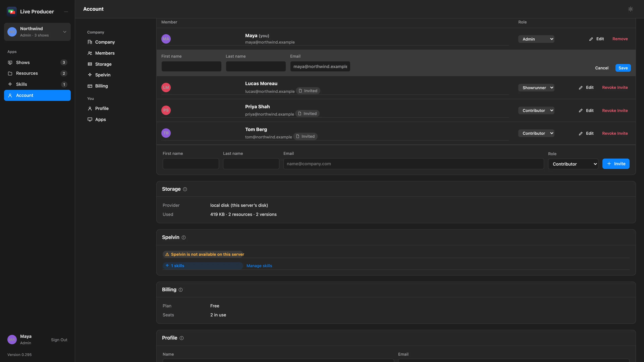Jump to Storage settings section
644x362 pixels.
click(x=99, y=64)
